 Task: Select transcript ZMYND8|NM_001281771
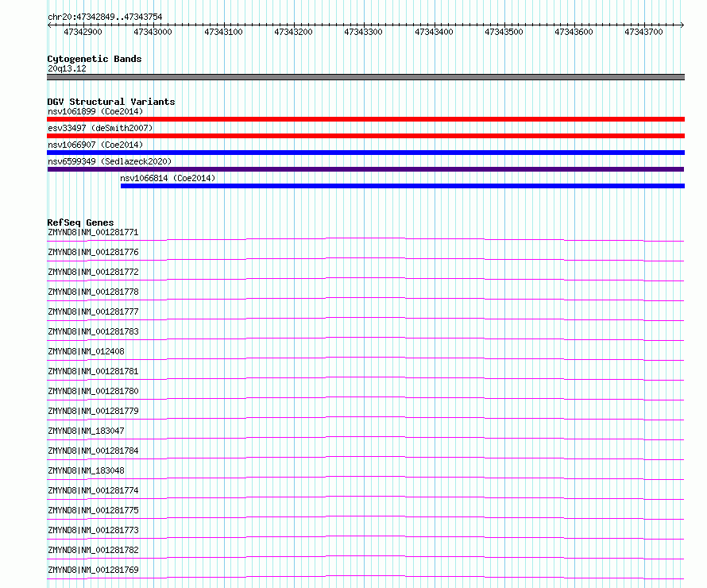pos(93,232)
